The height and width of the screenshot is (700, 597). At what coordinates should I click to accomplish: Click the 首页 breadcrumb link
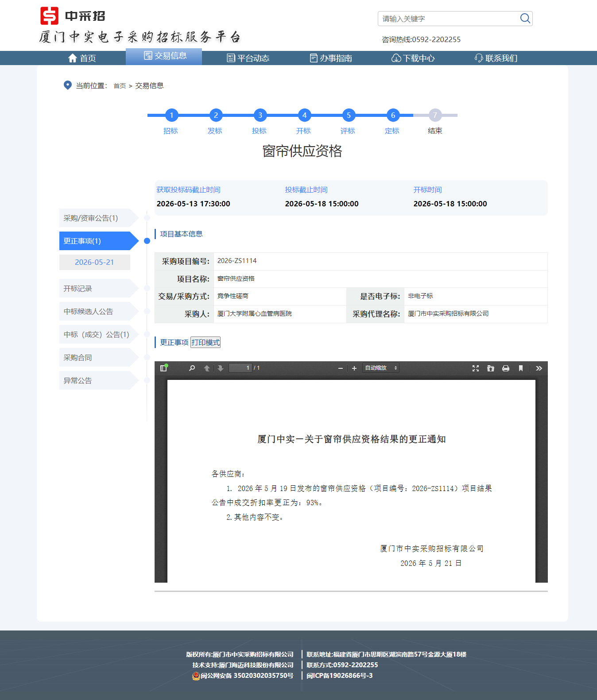(x=120, y=86)
